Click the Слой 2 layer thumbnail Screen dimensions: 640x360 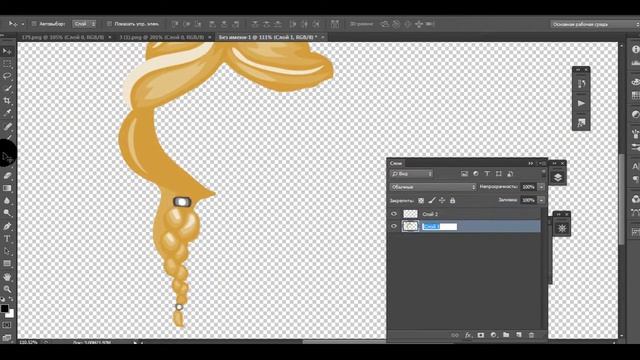pyautogui.click(x=410, y=214)
